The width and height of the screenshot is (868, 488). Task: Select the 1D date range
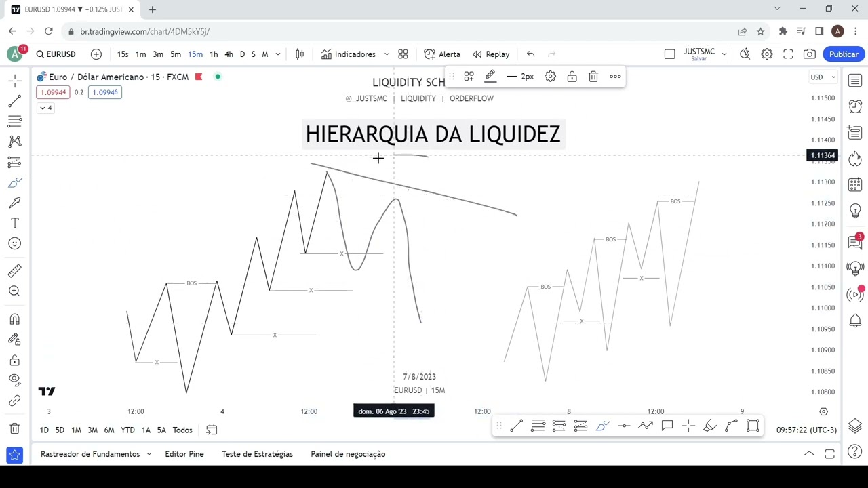[44, 430]
